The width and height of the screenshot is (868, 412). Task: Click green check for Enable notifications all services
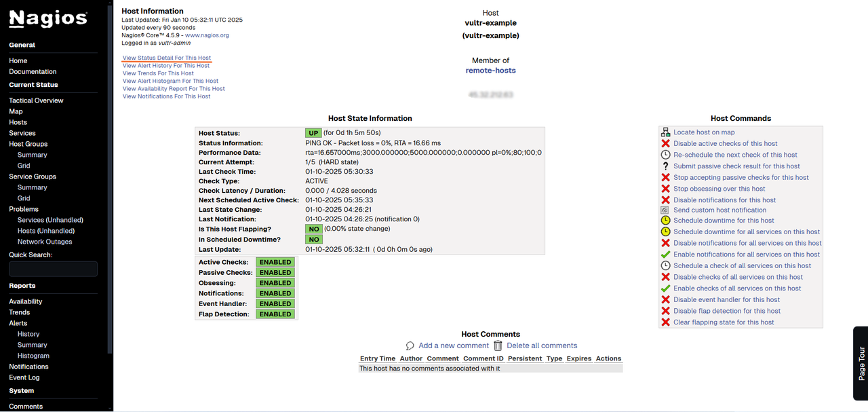click(666, 254)
